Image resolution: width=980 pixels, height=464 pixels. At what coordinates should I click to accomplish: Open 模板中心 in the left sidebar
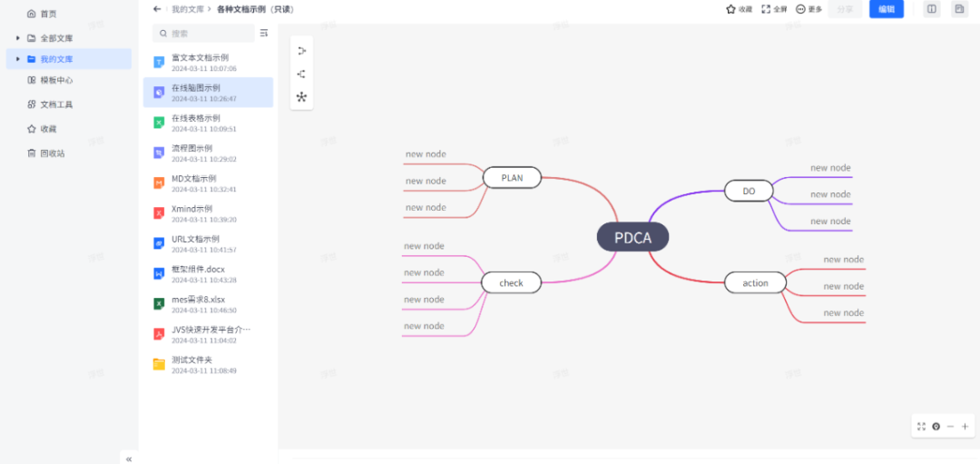coord(56,80)
